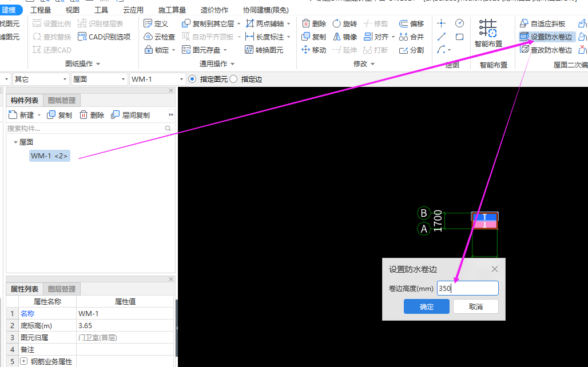
Task: Click 智能布置 smart layout icon
Action: (488, 29)
